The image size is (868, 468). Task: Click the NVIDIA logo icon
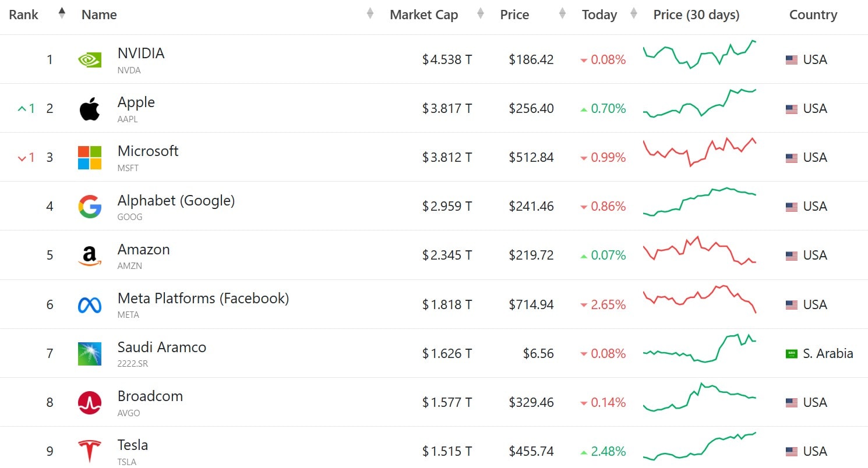coord(90,59)
